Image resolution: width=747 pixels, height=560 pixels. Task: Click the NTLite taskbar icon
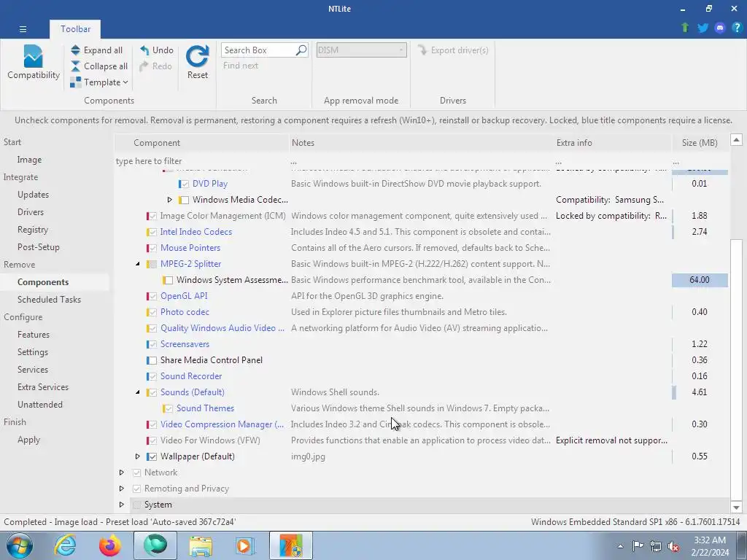point(291,545)
